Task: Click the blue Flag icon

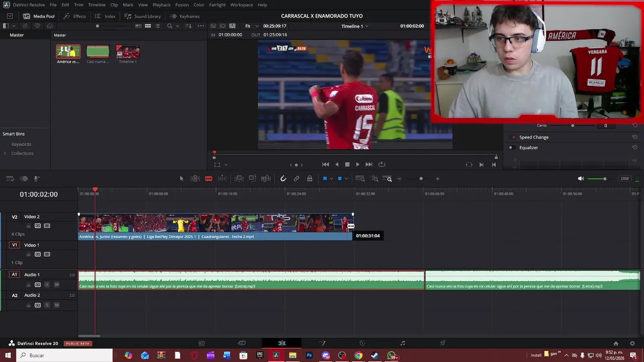Action: [325, 178]
